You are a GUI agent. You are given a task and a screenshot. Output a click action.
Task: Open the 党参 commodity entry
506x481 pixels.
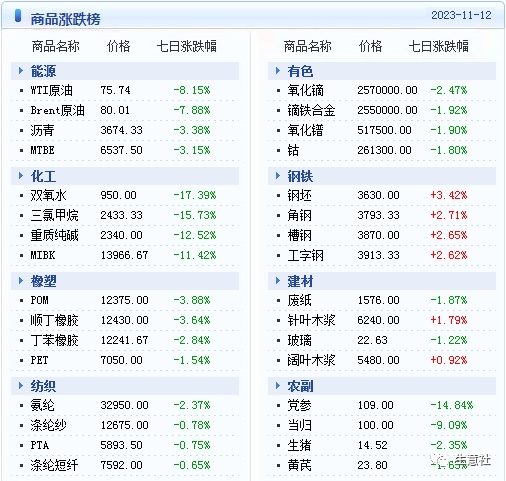(x=299, y=405)
